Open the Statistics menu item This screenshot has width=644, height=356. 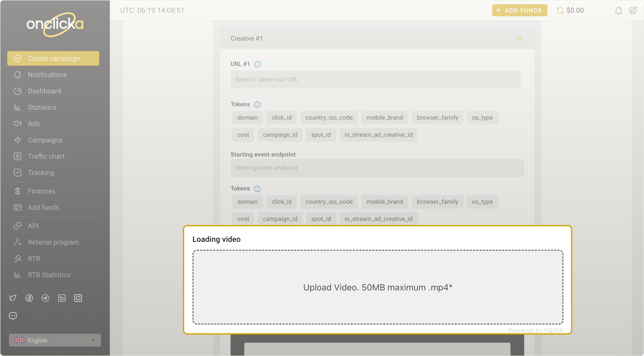[x=42, y=107]
